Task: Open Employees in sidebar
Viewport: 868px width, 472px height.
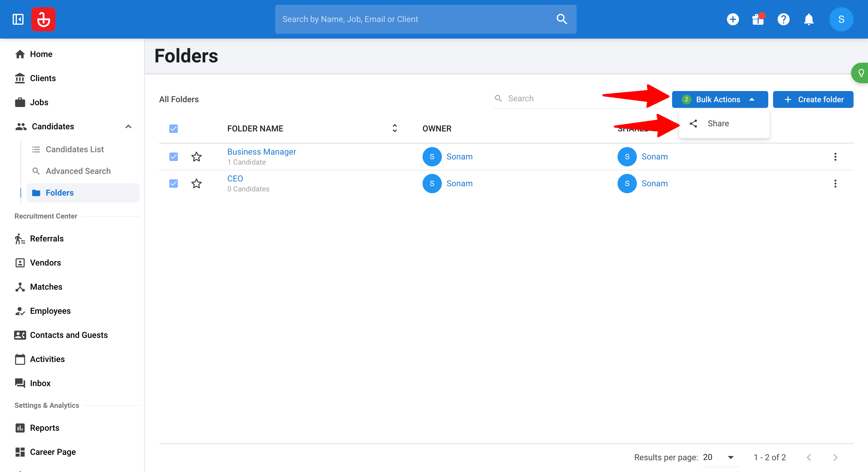Action: pyautogui.click(x=50, y=311)
